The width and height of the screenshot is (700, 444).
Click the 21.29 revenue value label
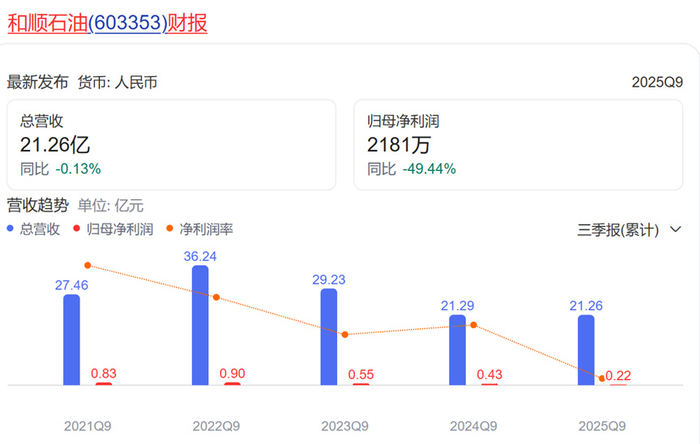pyautogui.click(x=458, y=306)
